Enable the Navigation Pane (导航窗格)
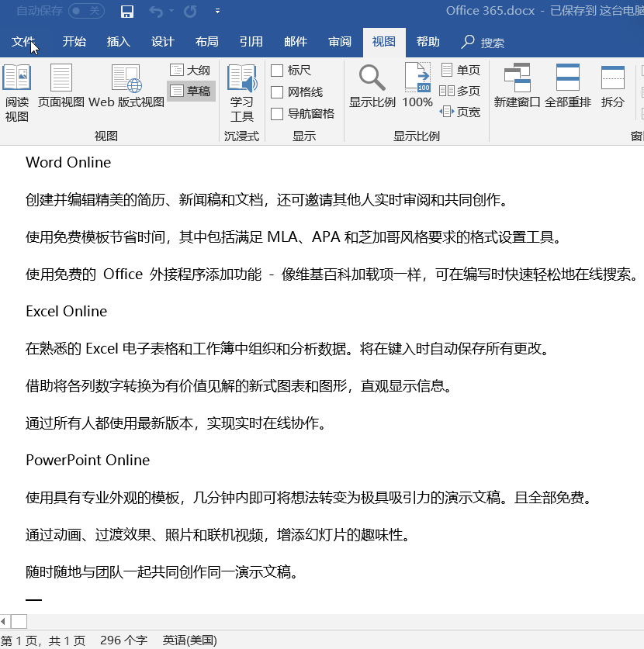The height and width of the screenshot is (649, 644). pyautogui.click(x=277, y=112)
